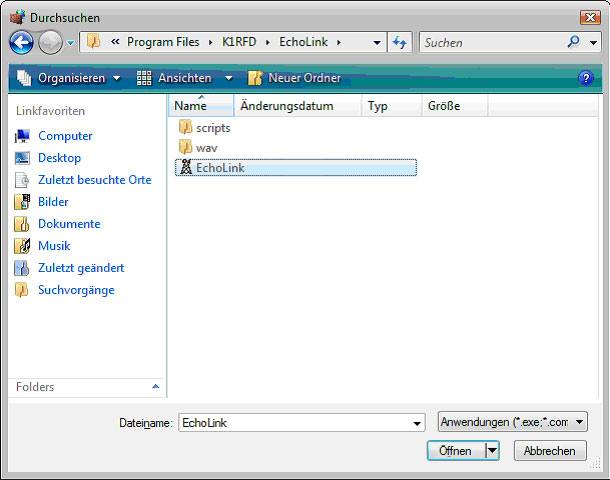
Task: Click the Öffnen button
Action: pos(455,451)
